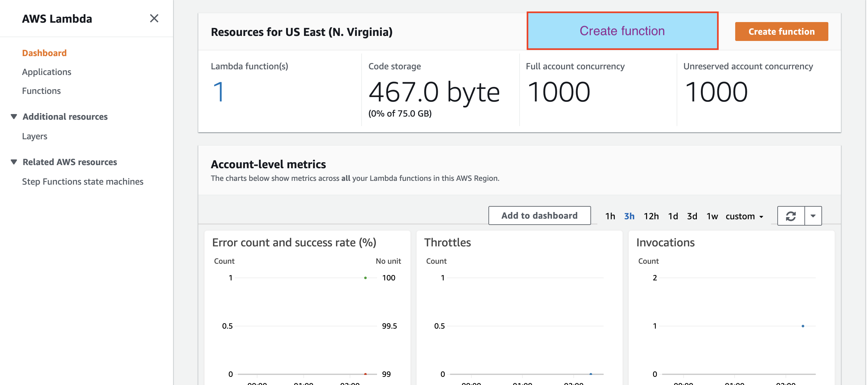Click the orange Create function button
The width and height of the screenshot is (868, 385).
(781, 32)
